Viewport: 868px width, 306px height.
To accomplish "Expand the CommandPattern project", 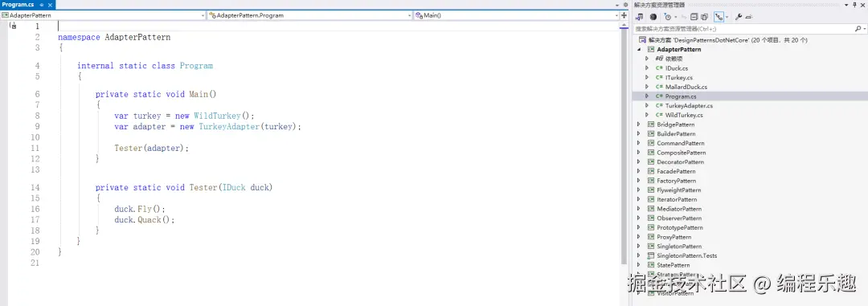I will click(x=638, y=143).
